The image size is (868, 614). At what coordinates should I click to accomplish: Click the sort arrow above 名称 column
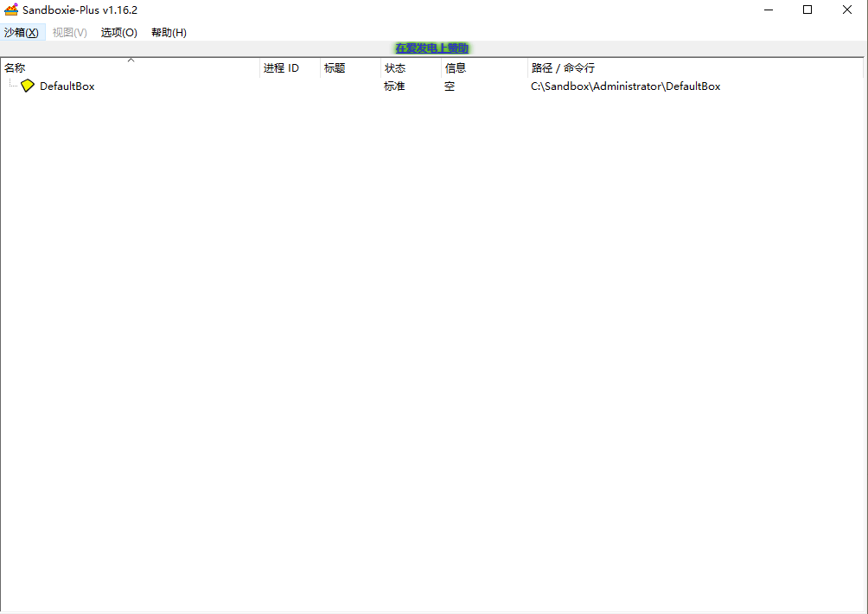click(x=131, y=60)
